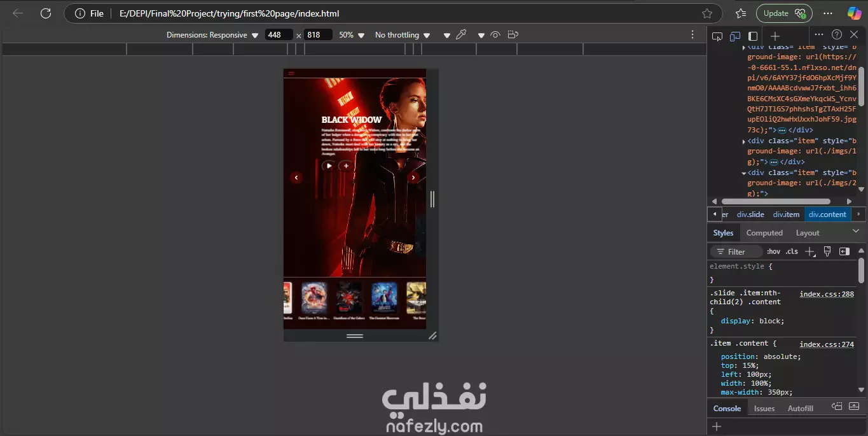Close the DevTools panel
Viewport: 868px width, 436px height.
click(854, 34)
